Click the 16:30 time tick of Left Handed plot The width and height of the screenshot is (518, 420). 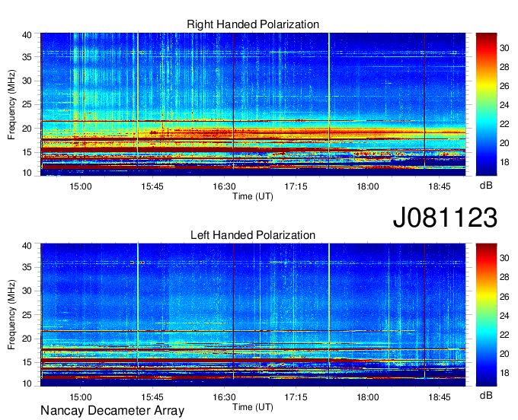click(224, 397)
